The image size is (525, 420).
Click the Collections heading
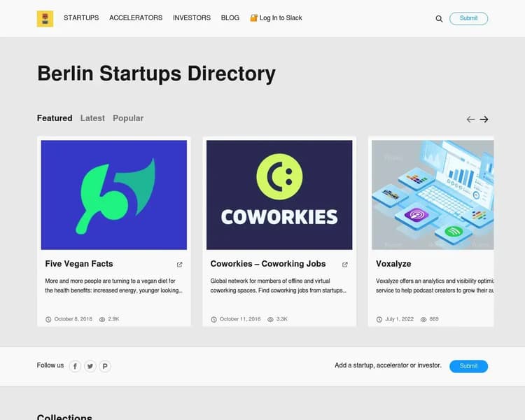coord(64,416)
